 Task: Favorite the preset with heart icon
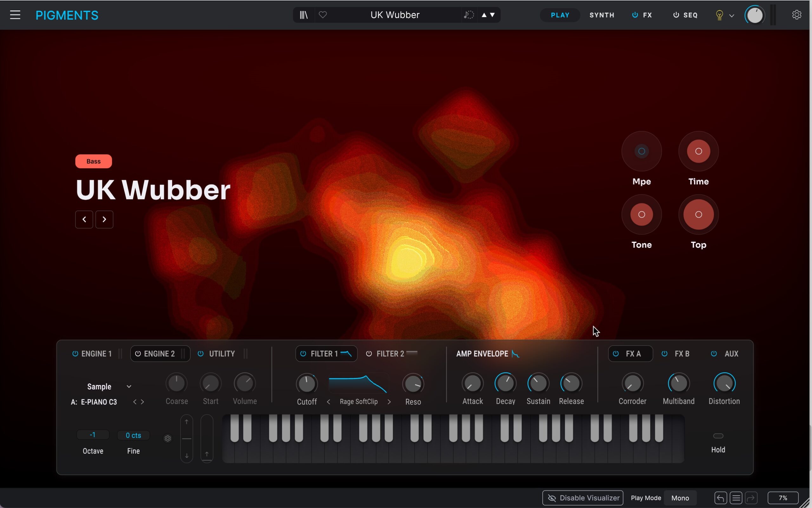(323, 15)
